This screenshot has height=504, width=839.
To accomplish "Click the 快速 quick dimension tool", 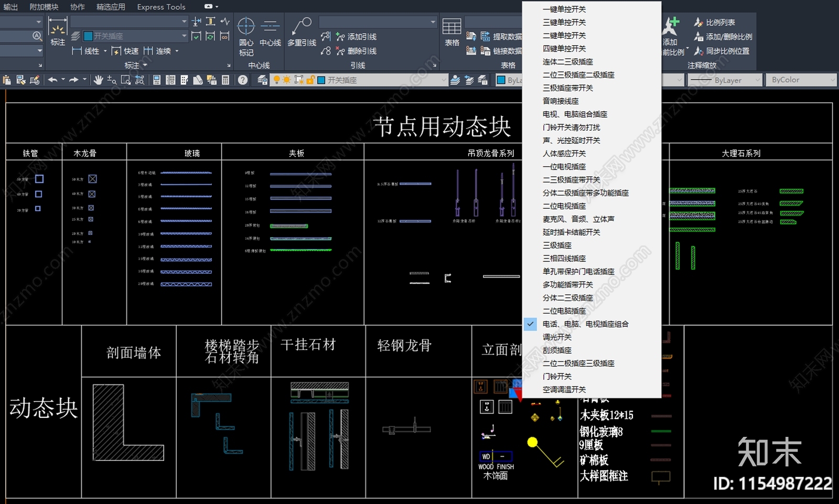I will (125, 51).
